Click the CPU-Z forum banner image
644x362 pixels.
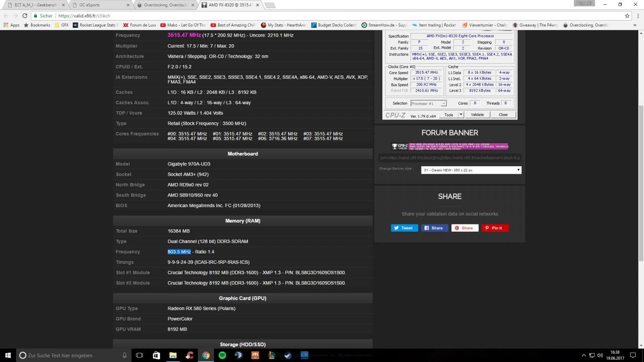click(x=450, y=146)
